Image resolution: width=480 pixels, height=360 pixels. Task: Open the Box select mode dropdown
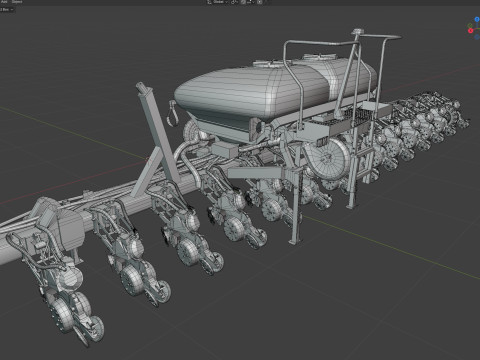(7, 9)
